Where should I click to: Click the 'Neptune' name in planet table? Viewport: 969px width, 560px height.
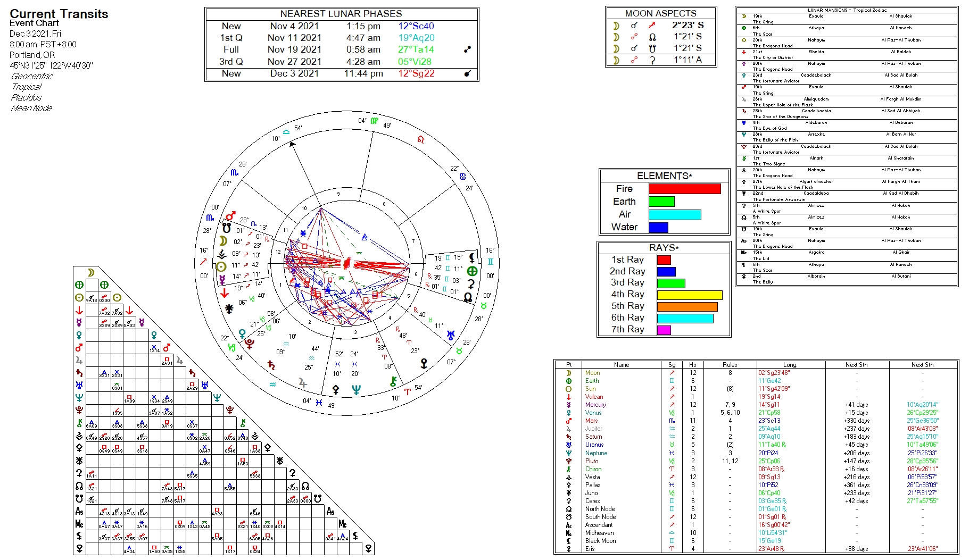pos(596,453)
